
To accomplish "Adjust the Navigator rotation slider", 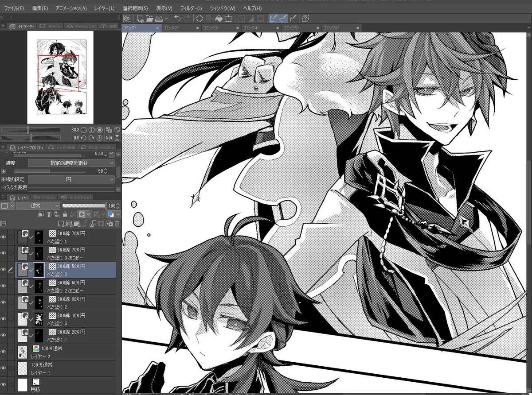I will point(31,138).
